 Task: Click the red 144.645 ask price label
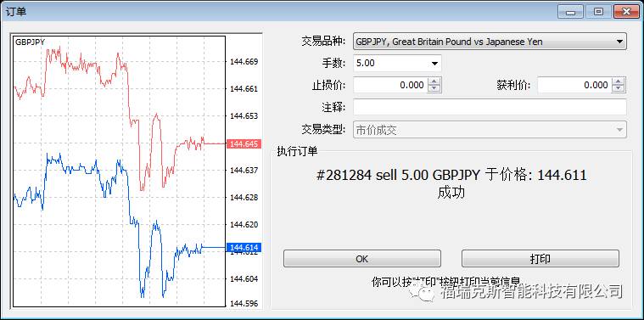click(x=244, y=144)
